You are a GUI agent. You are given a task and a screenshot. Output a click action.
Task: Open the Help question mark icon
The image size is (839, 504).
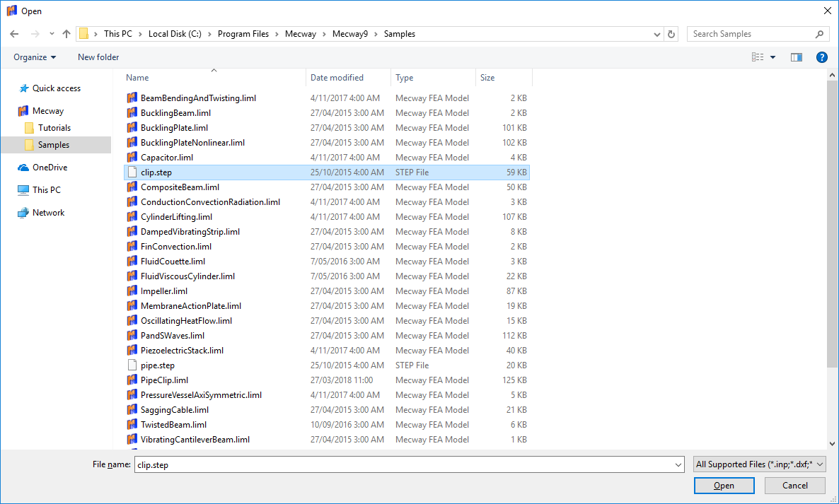click(822, 57)
